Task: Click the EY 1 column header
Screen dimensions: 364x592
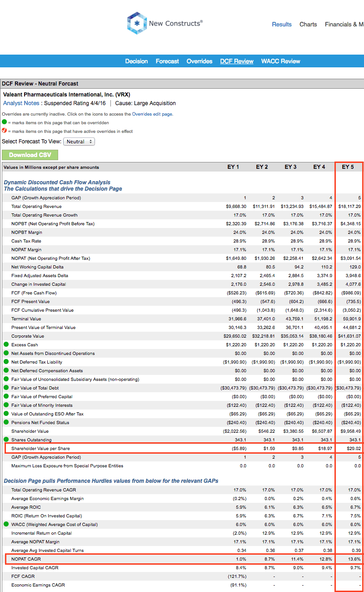Action: (233, 167)
